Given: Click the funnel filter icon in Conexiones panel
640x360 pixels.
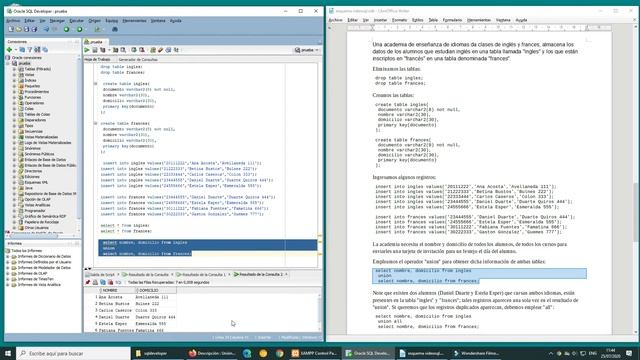Looking at the screenshot, I should (29, 50).
